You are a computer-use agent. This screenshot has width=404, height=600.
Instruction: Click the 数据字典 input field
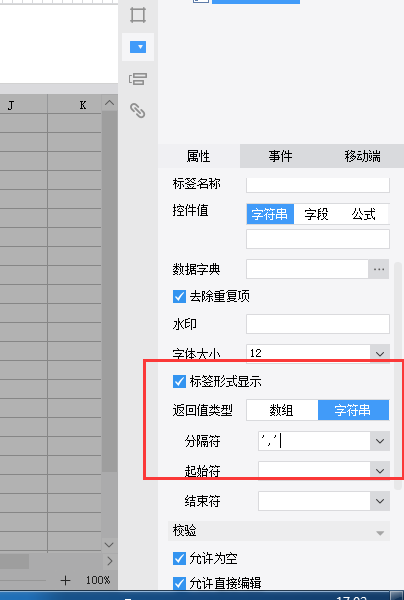307,269
